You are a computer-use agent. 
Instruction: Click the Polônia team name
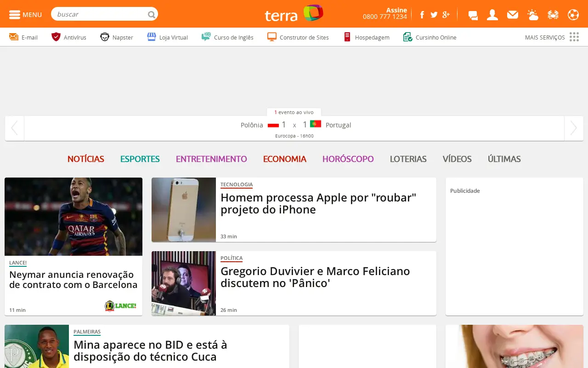click(x=252, y=125)
